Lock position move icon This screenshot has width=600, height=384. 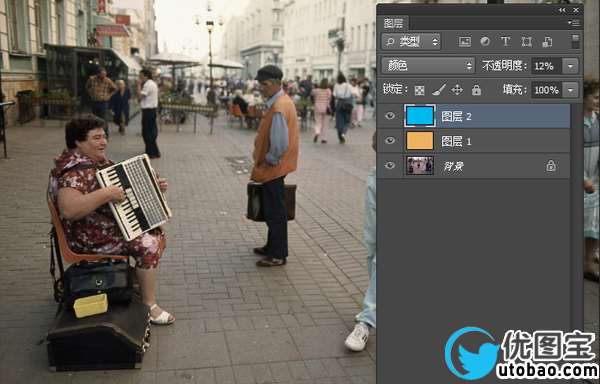coord(457,90)
